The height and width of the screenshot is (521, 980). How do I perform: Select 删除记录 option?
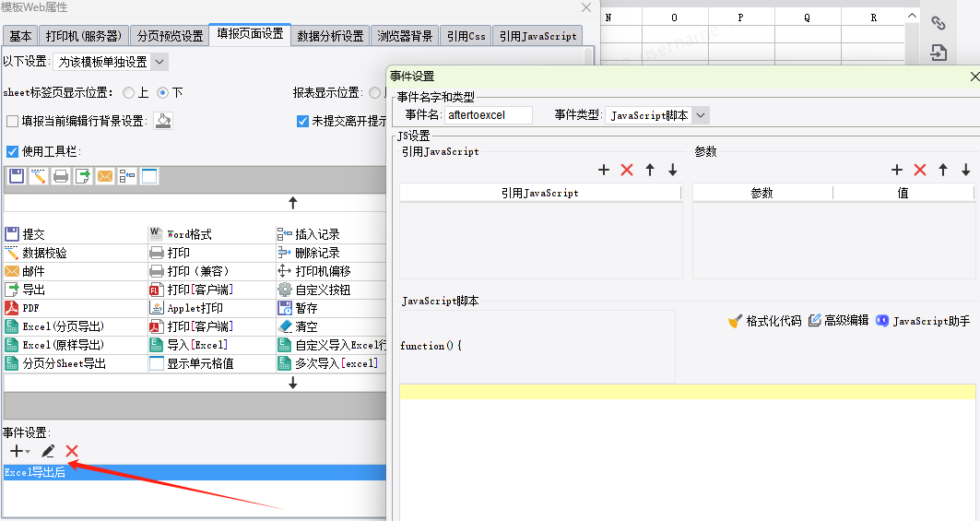(x=309, y=253)
